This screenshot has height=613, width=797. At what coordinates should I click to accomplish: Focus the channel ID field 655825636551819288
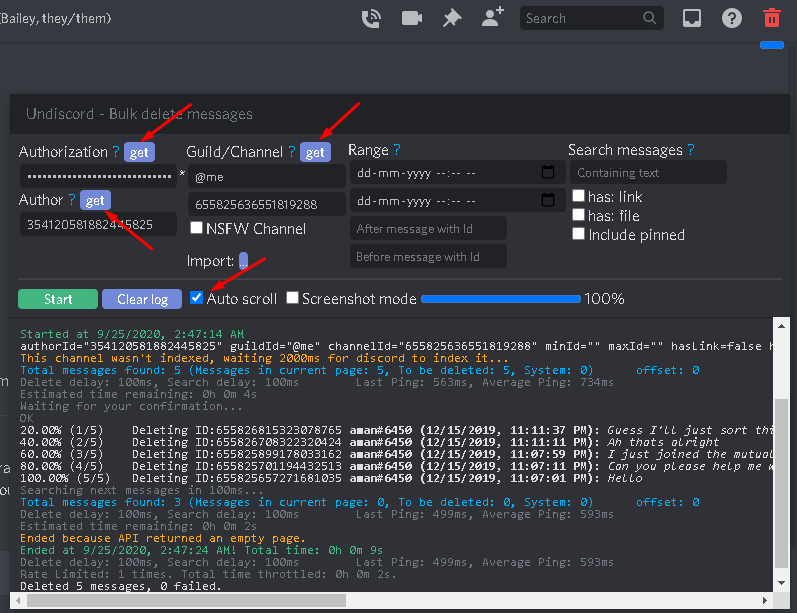pos(266,204)
